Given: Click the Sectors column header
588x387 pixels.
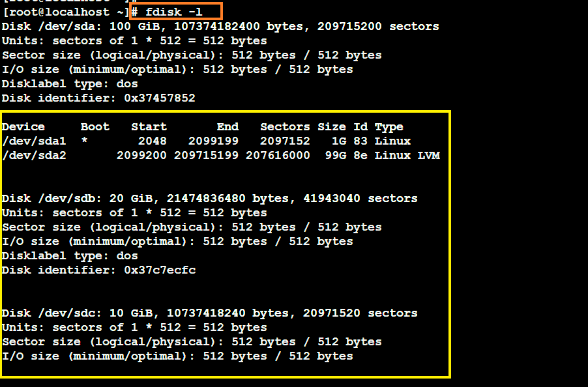Looking at the screenshot, I should pyautogui.click(x=285, y=127).
